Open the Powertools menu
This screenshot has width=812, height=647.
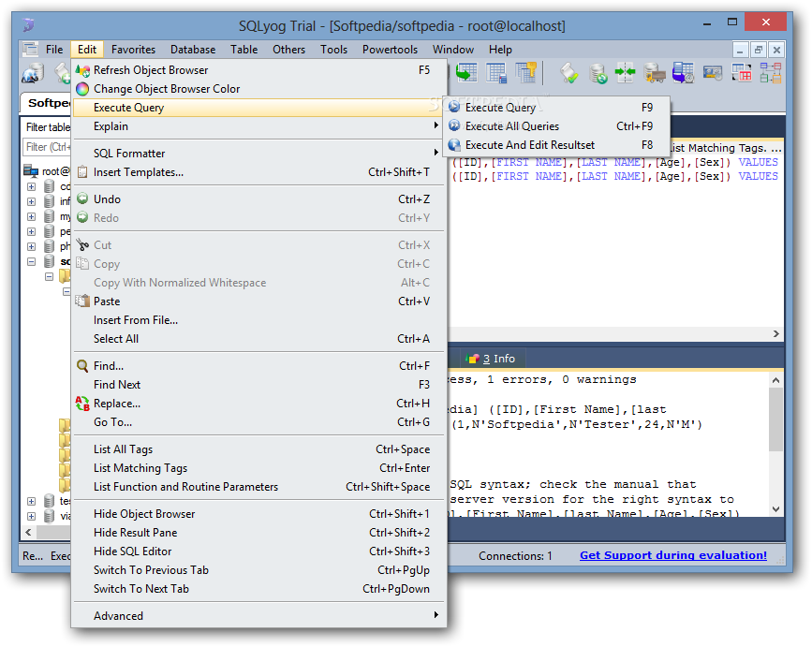tap(390, 50)
